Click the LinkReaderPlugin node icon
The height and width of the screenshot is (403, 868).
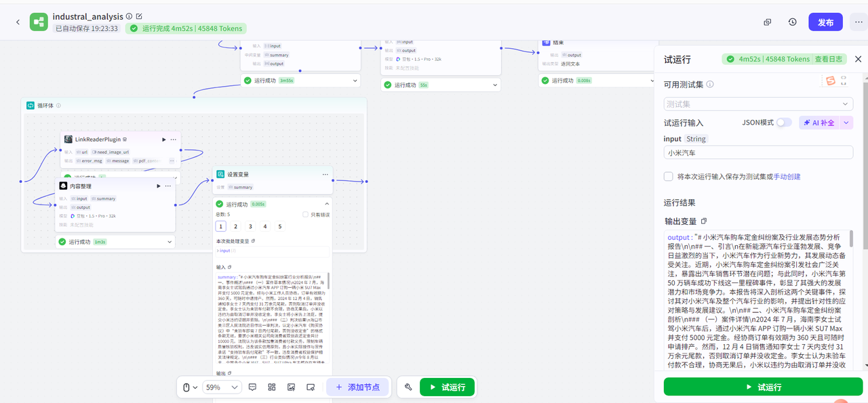68,140
